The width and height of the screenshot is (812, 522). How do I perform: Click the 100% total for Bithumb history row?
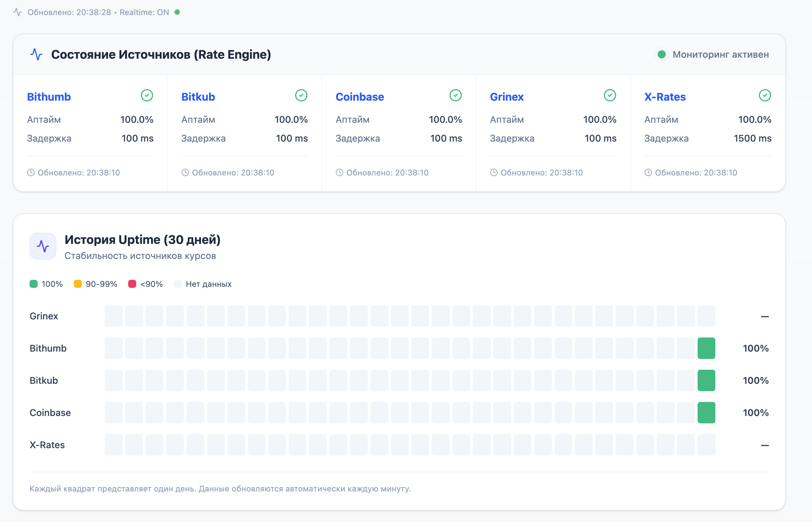[x=756, y=348]
